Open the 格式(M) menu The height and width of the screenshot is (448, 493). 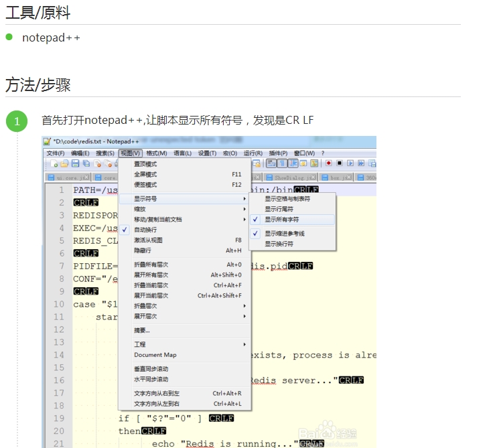point(157,153)
